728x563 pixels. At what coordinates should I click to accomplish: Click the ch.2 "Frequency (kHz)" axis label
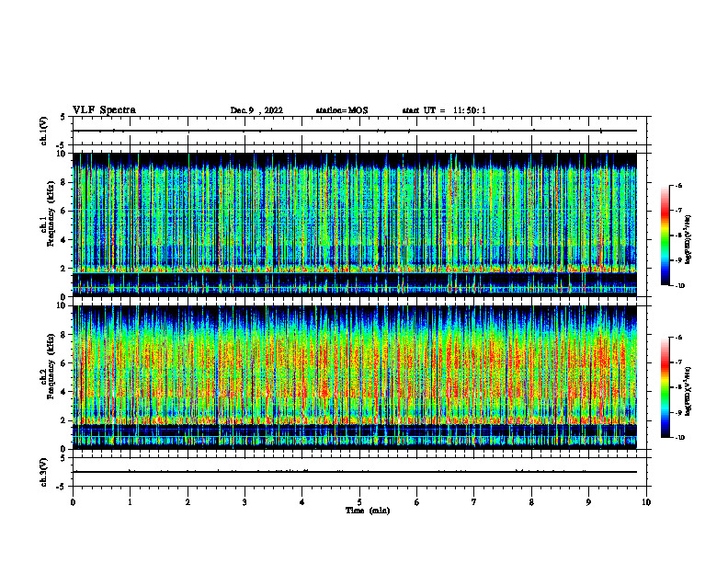point(51,365)
